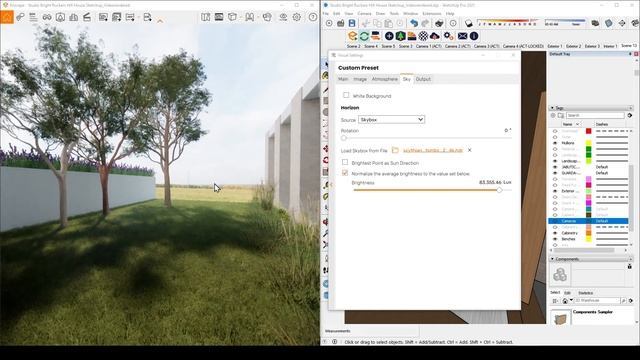Open Extensions menu in SketchUp
The width and height of the screenshot is (640, 360).
coord(431,13)
